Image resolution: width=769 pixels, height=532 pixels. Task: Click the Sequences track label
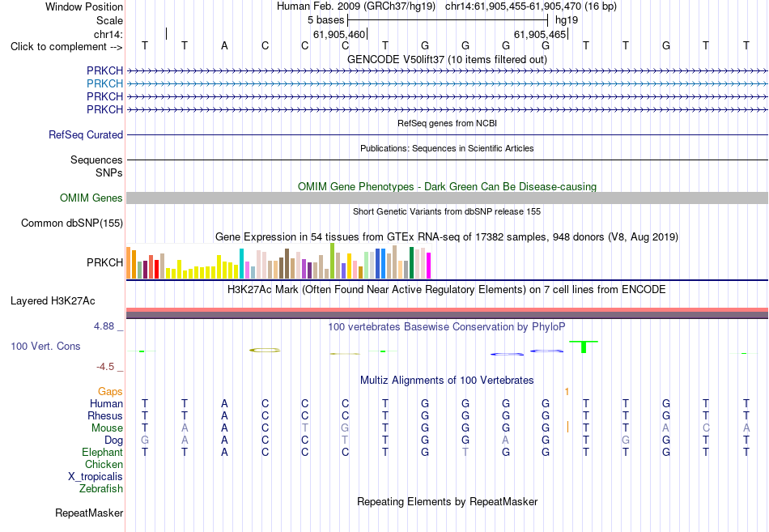96,160
